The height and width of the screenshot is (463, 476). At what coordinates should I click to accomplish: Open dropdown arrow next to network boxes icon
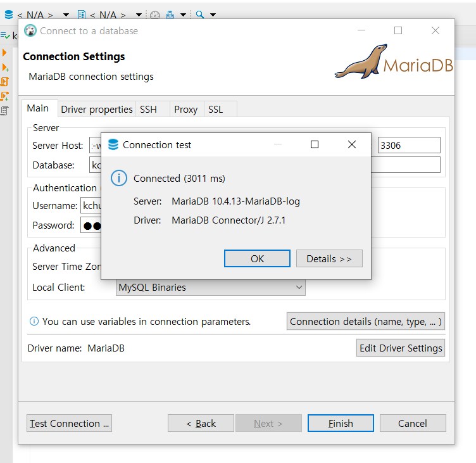coord(183,15)
